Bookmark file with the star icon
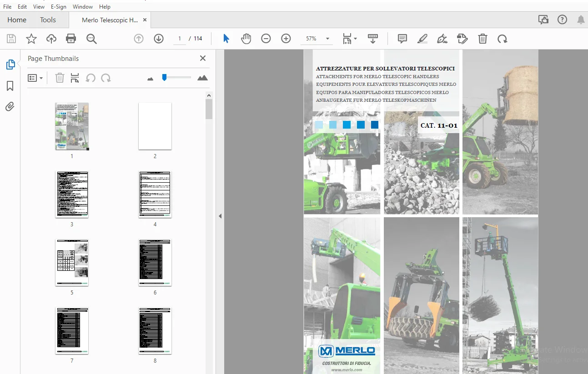 pyautogui.click(x=31, y=39)
